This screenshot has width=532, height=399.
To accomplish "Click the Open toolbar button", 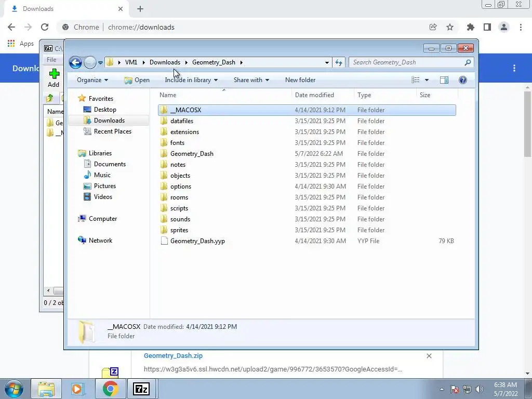I will 137,80.
